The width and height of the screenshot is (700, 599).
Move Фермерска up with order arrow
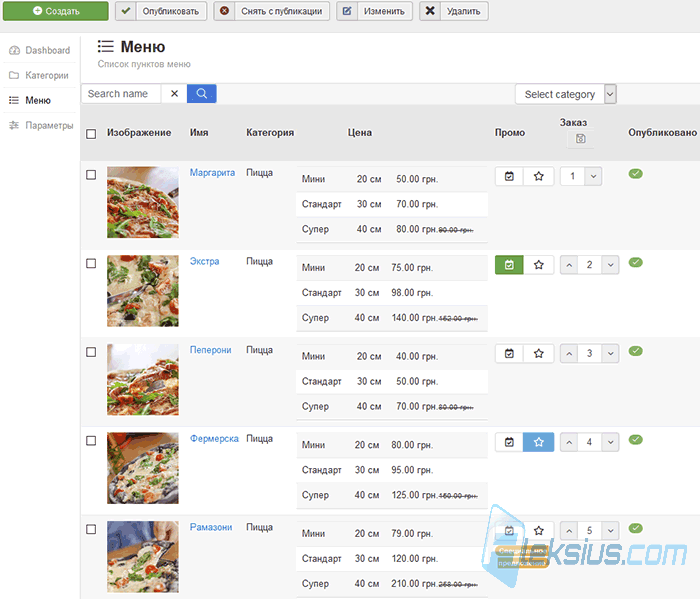coord(569,442)
